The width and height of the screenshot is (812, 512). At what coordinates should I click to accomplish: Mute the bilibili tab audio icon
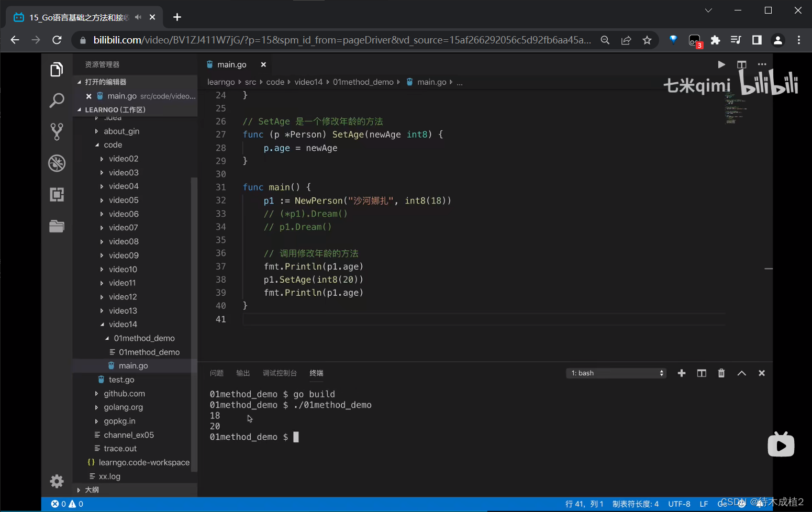click(x=138, y=17)
